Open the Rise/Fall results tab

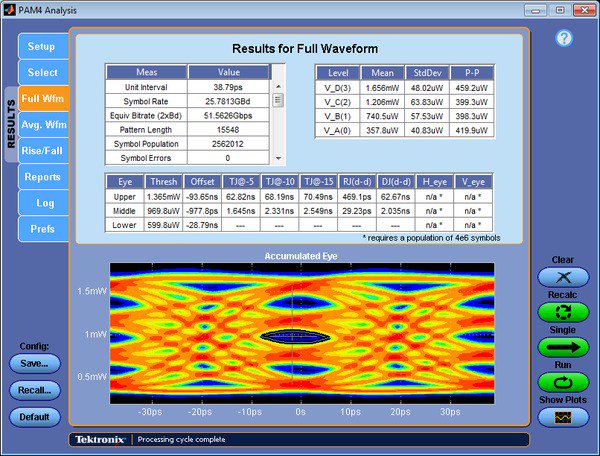coord(41,151)
